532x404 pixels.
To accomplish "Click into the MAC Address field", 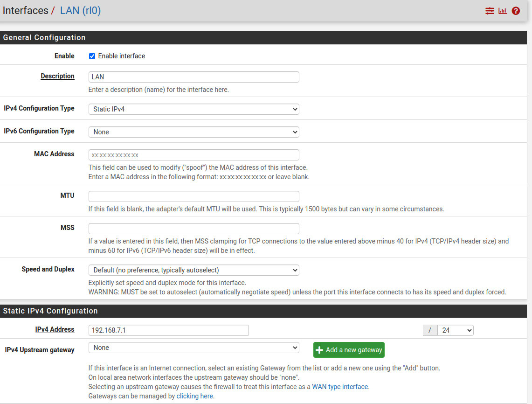I will [x=193, y=155].
